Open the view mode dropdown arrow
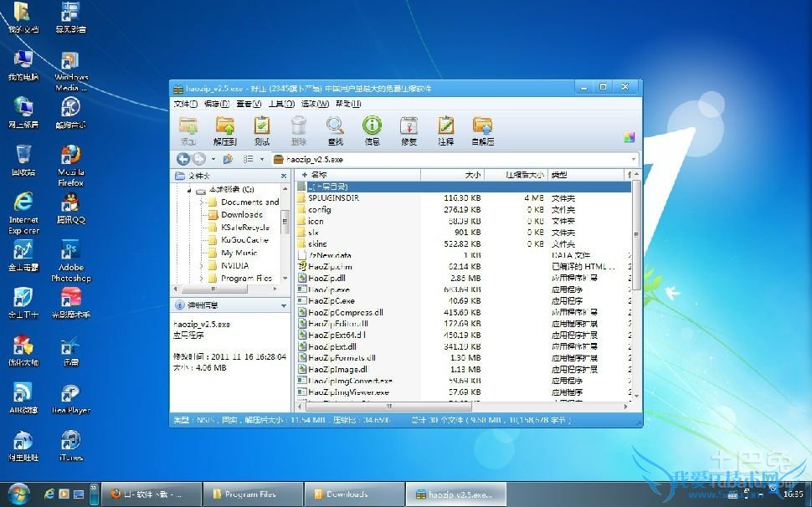 click(261, 159)
